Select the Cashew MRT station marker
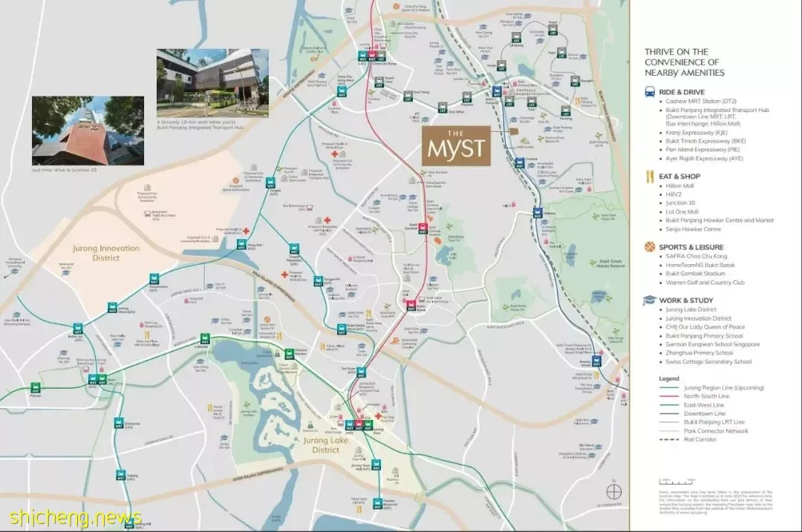Image resolution: width=802 pixels, height=532 pixels. pos(520,163)
